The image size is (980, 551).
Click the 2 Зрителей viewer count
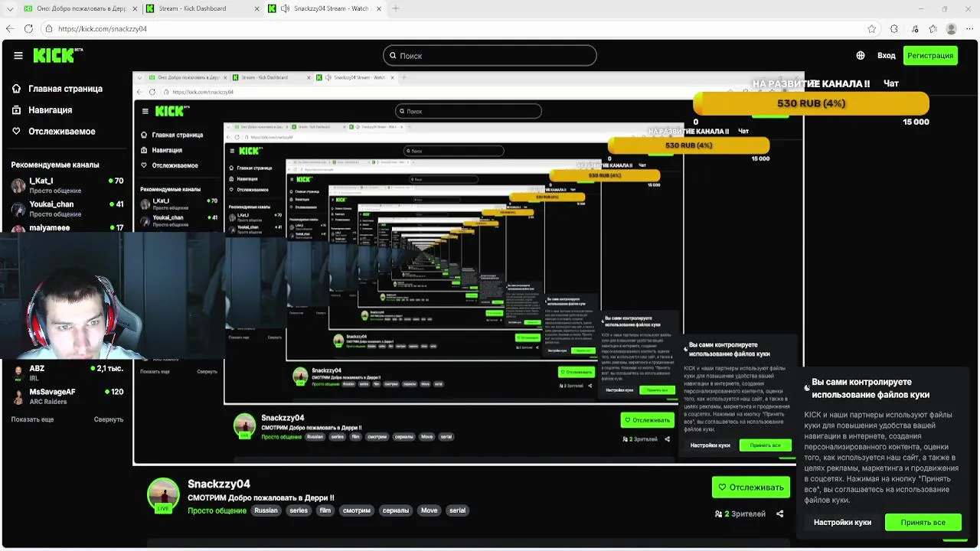740,514
